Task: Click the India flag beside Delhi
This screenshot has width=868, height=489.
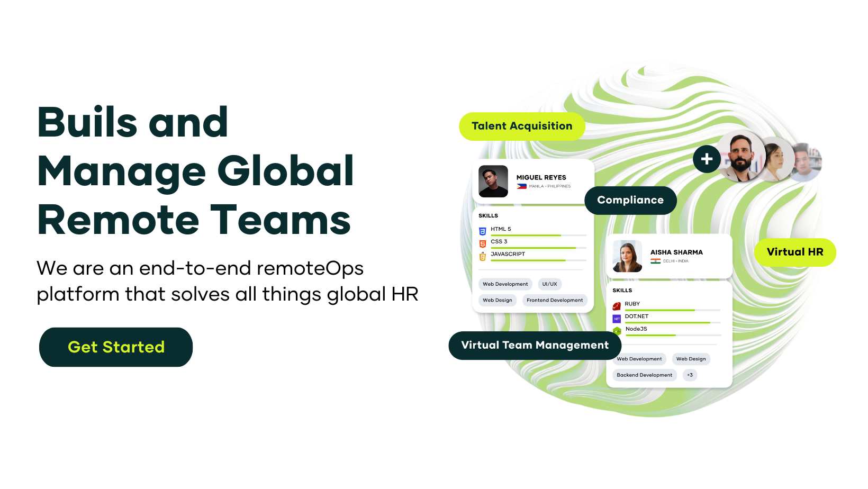Action: click(x=656, y=260)
